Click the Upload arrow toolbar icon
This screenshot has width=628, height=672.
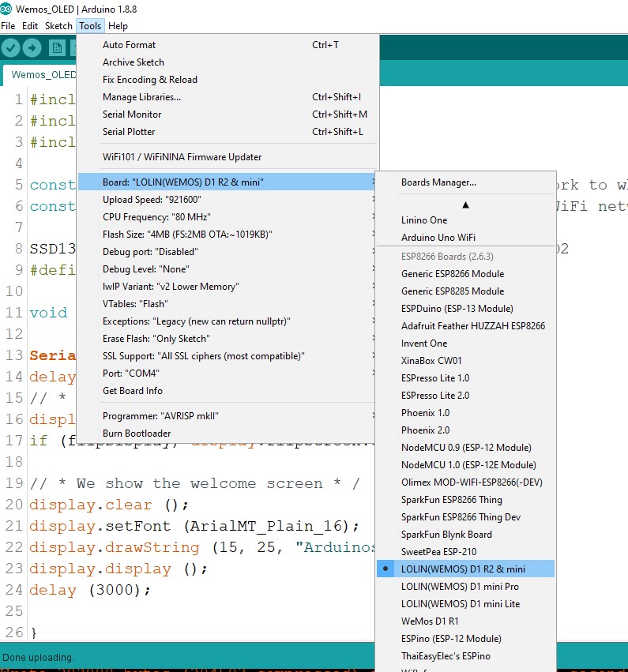coord(32,47)
